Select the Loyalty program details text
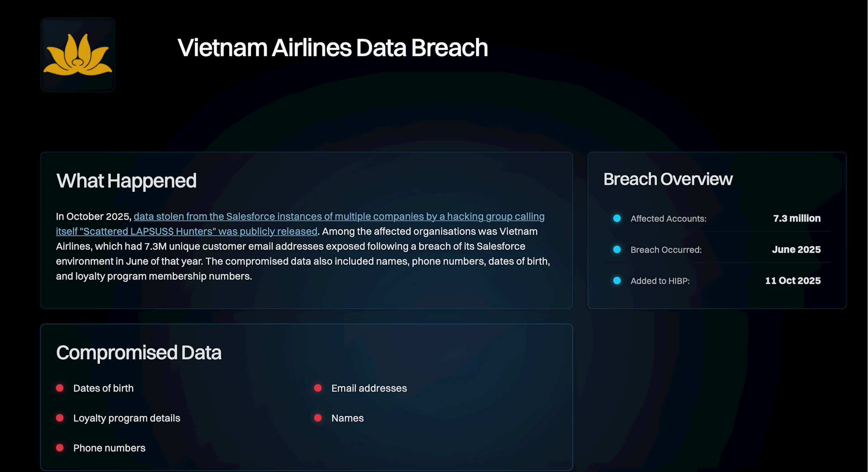This screenshot has width=868, height=472. [127, 418]
